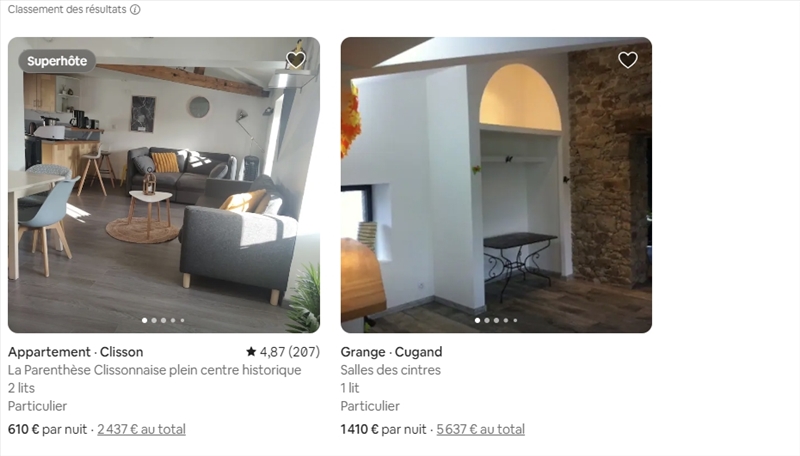
Task: Click the star rating 4,87 (207)
Action: coord(283,352)
